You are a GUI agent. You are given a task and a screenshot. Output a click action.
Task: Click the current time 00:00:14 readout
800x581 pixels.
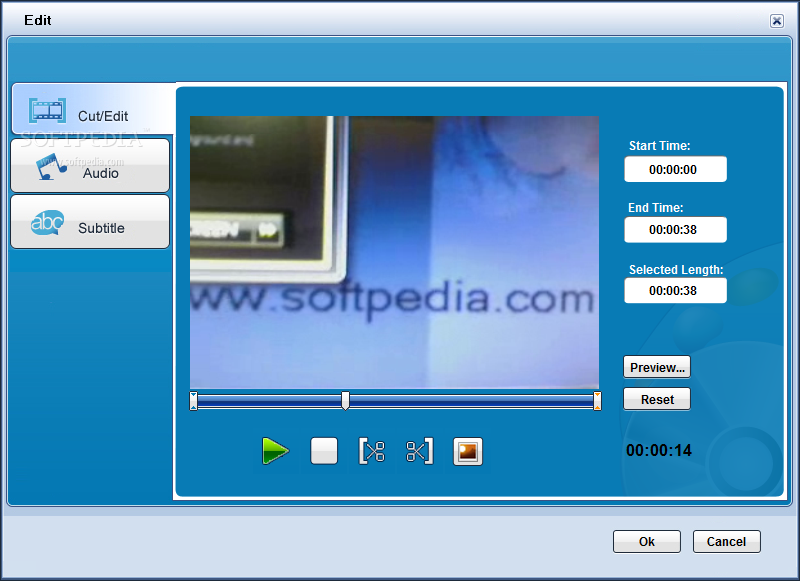659,450
